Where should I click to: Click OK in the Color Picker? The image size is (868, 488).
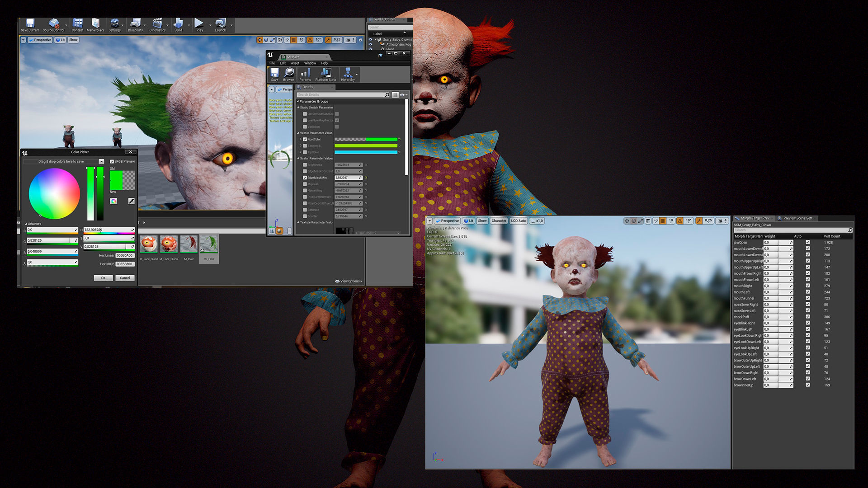(103, 277)
